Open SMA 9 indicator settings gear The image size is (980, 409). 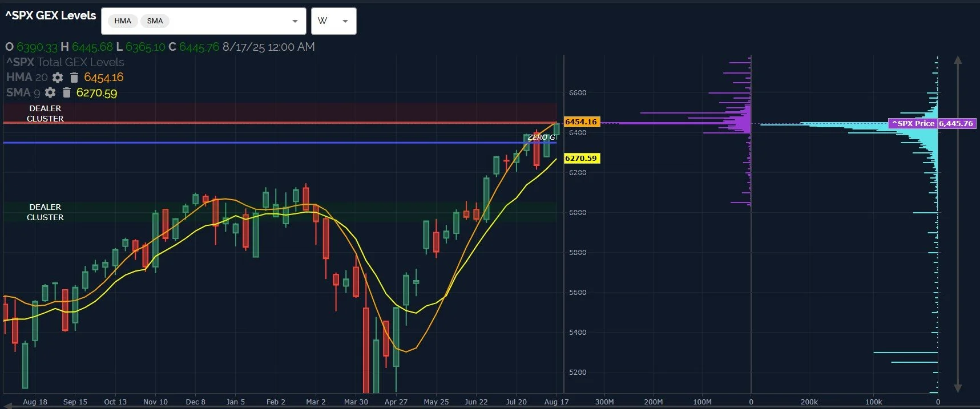pos(50,92)
